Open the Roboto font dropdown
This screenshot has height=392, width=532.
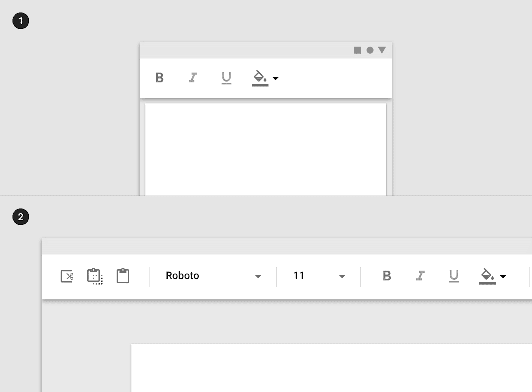tap(214, 276)
